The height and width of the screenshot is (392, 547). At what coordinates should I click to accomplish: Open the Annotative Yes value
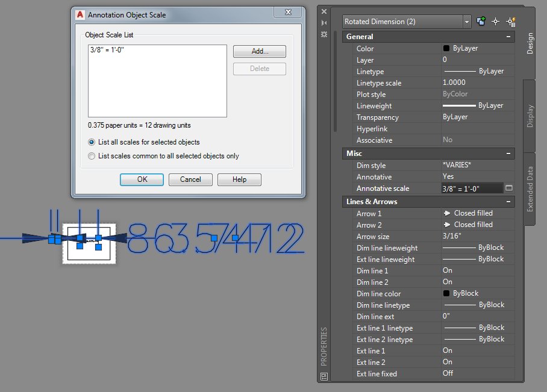coord(478,176)
